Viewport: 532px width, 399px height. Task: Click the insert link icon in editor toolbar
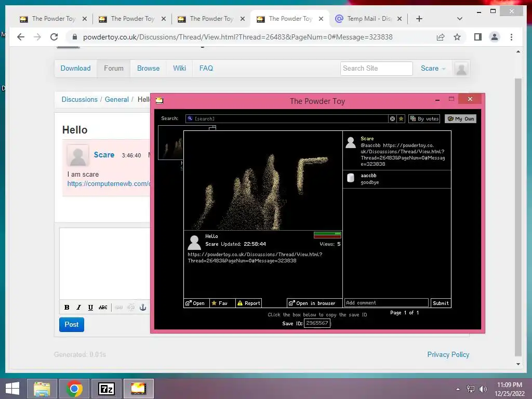coord(119,308)
